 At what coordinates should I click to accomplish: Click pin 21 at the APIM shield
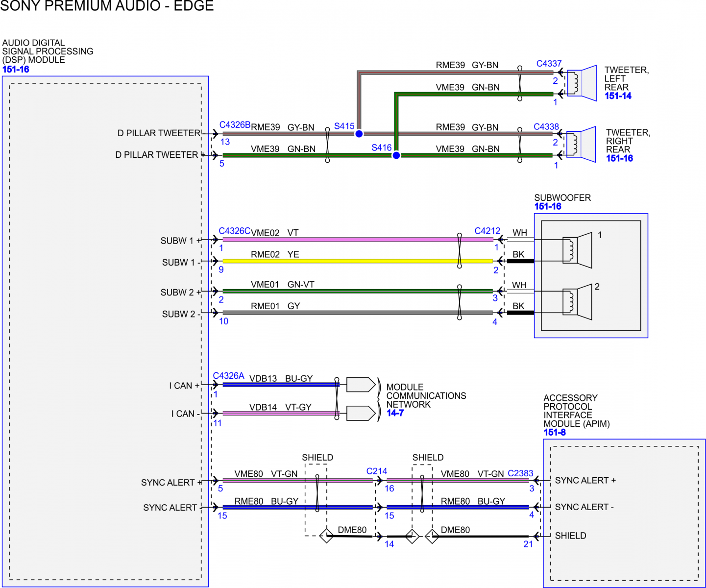528,544
